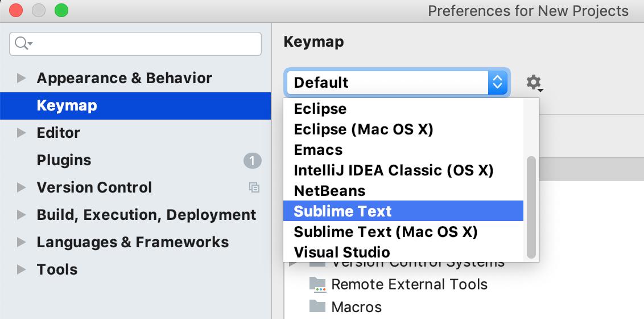Choose the Eclipse (Mac OS X) keymap
This screenshot has height=319, width=644.
pyautogui.click(x=403, y=129)
